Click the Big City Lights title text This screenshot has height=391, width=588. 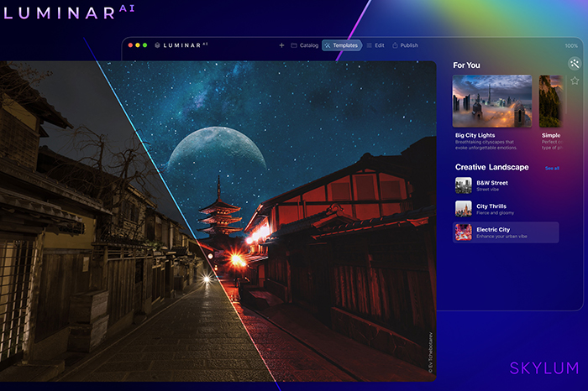(475, 135)
